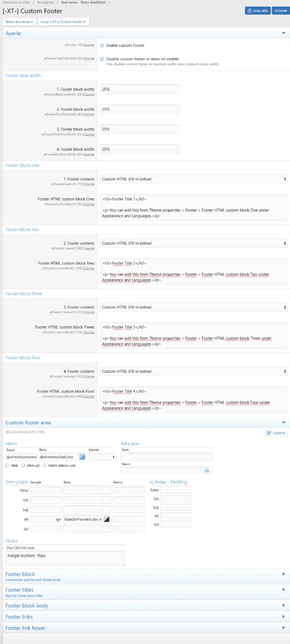Toggle Disable custom footer on mobile checkbox

(102, 59)
